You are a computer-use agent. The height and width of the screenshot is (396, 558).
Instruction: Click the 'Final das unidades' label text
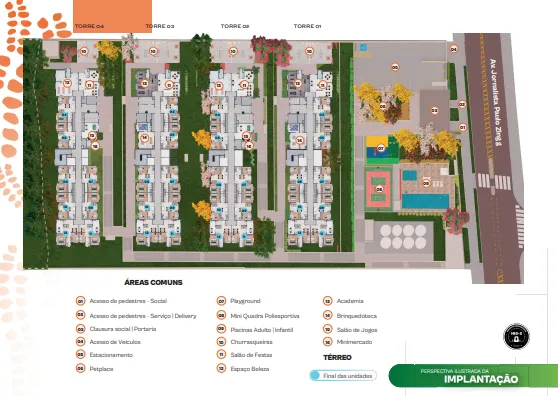click(x=348, y=376)
